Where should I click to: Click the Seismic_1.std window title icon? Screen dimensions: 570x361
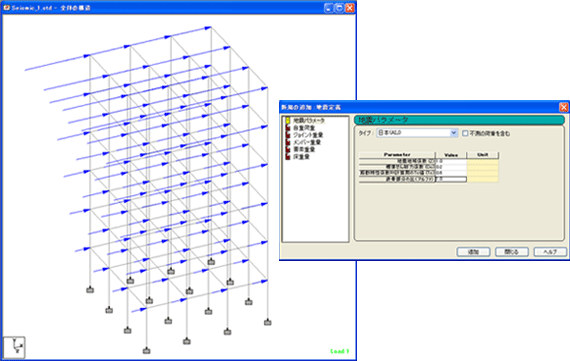pyautogui.click(x=7, y=8)
